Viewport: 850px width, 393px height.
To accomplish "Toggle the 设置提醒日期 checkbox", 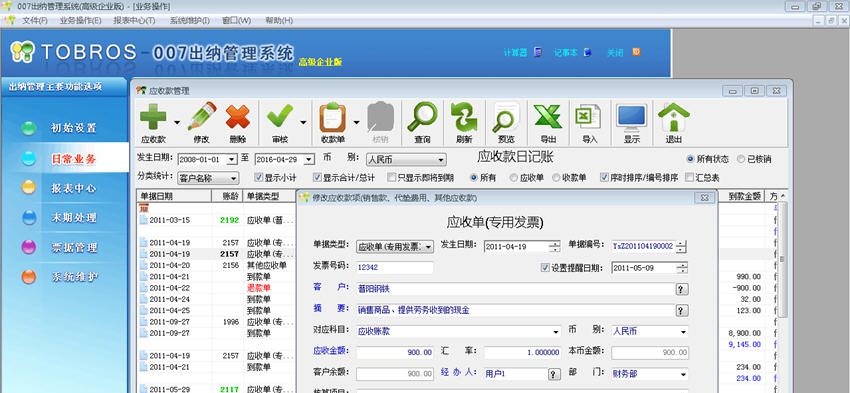I will tap(545, 268).
